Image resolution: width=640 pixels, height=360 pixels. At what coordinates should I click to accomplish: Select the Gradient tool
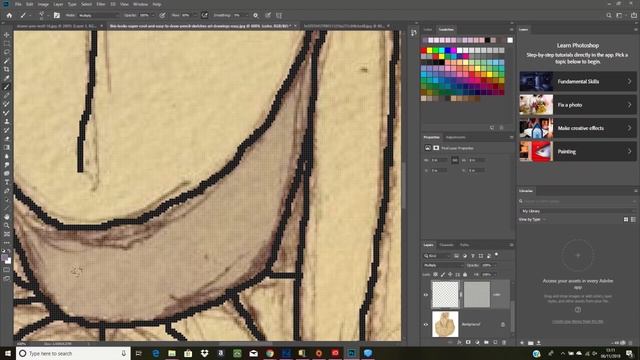pos(7,147)
